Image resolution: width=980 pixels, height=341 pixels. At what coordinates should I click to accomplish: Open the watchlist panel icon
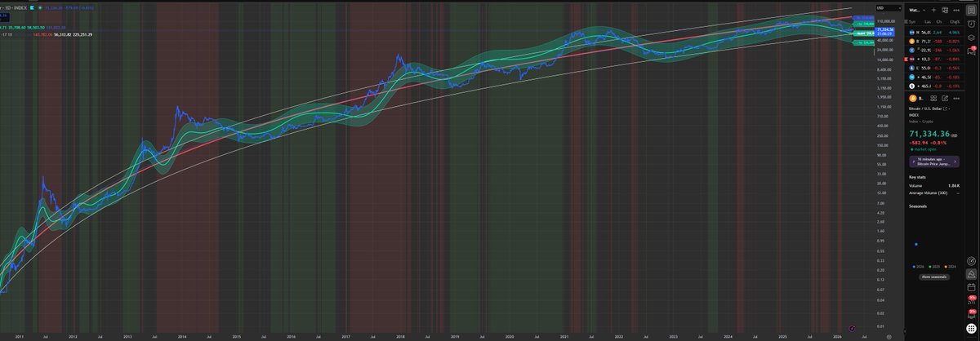(x=970, y=10)
